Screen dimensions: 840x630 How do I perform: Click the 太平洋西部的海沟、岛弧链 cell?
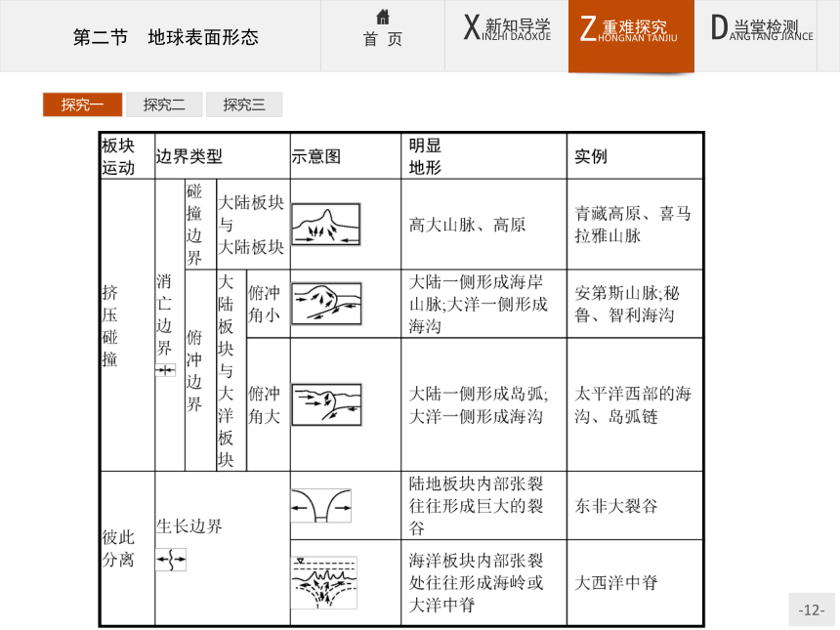[635, 404]
